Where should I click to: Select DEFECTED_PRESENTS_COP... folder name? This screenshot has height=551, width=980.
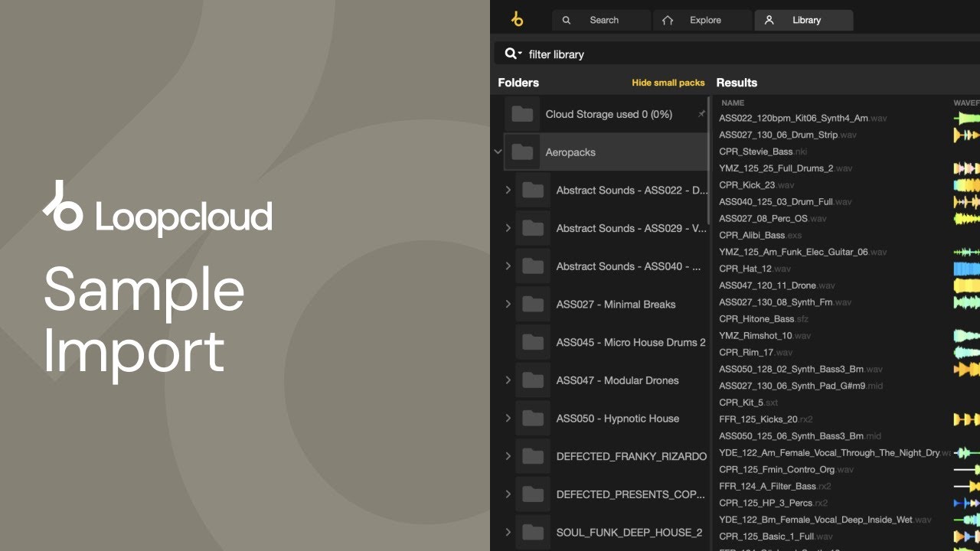pos(631,494)
